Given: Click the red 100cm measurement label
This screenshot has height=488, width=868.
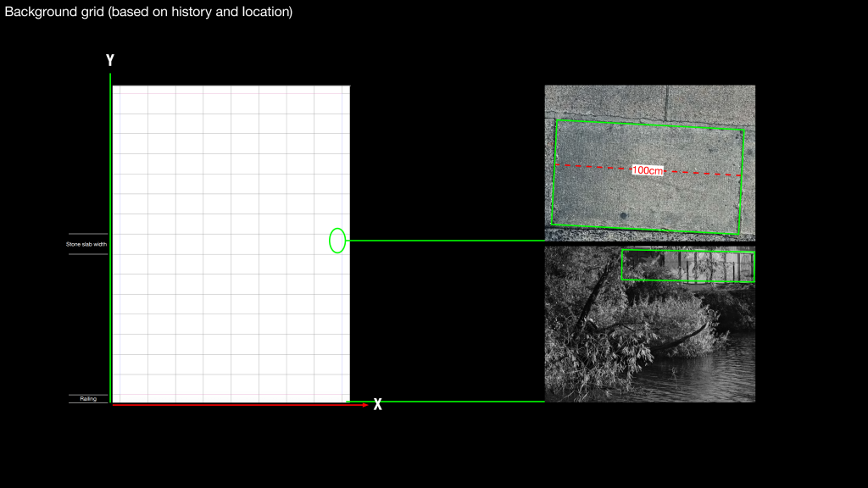Looking at the screenshot, I should (x=648, y=170).
